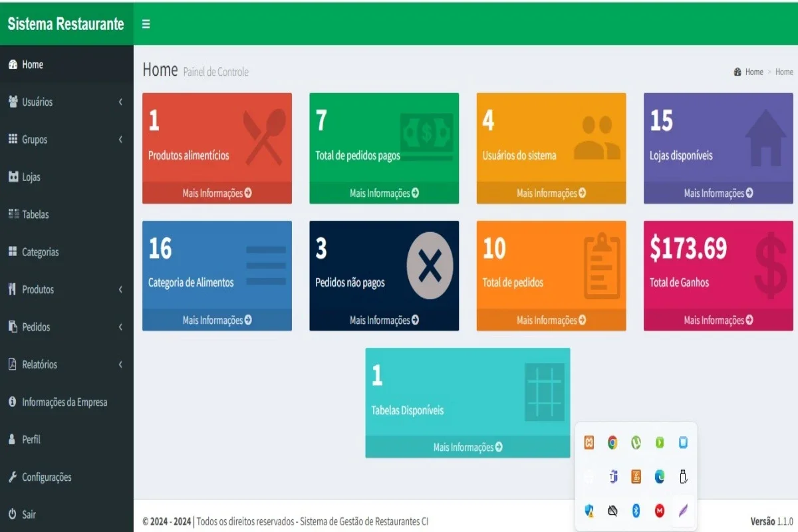Expand the Usuários submenu chevron

tap(120, 102)
